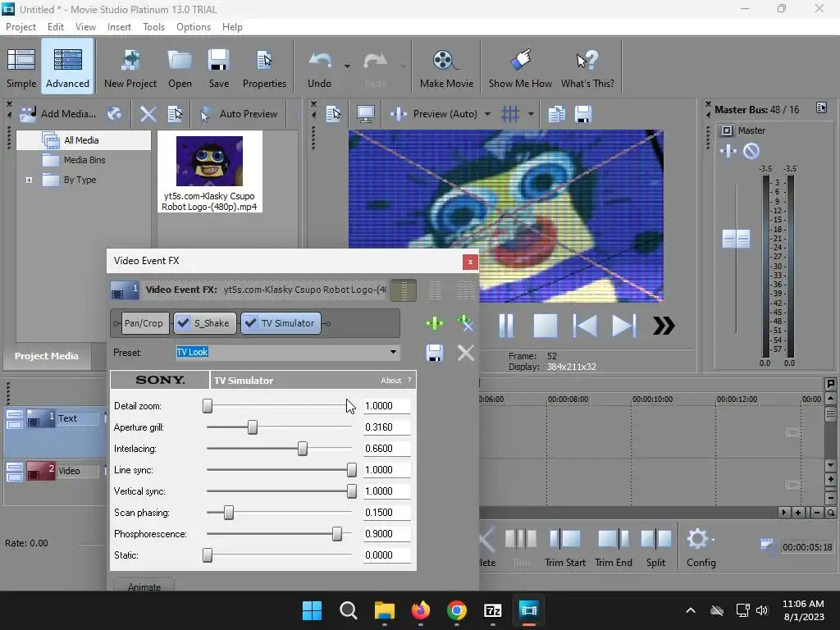Open the preview overlays grid icon
This screenshot has height=630, width=840.
pos(510,113)
